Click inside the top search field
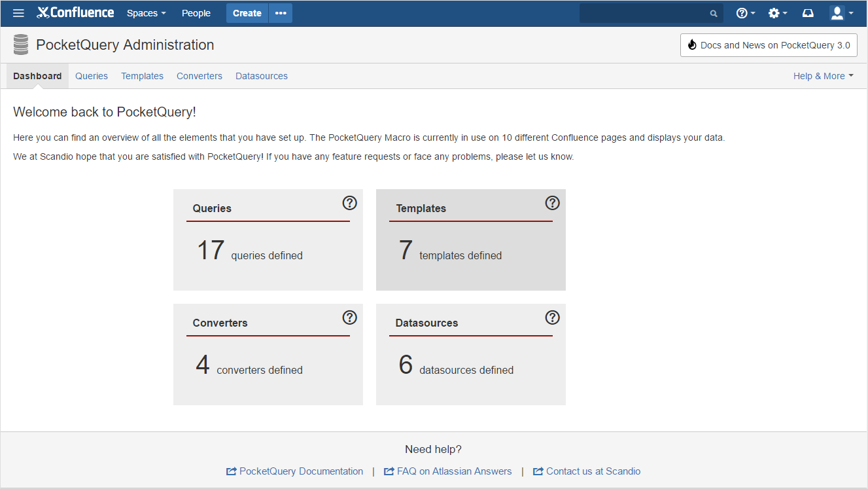Viewport: 868px width, 489px height. (644, 13)
